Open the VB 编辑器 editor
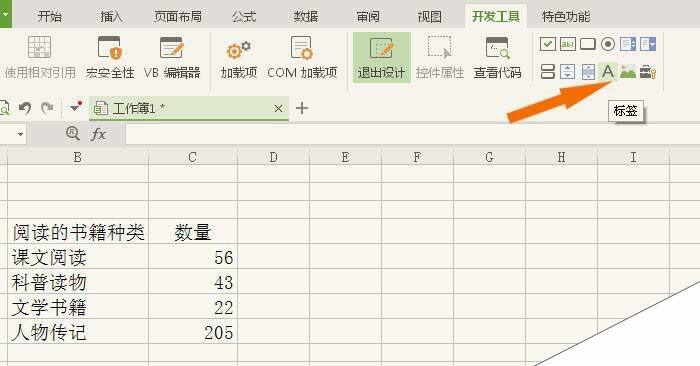The width and height of the screenshot is (700, 366). click(x=172, y=58)
